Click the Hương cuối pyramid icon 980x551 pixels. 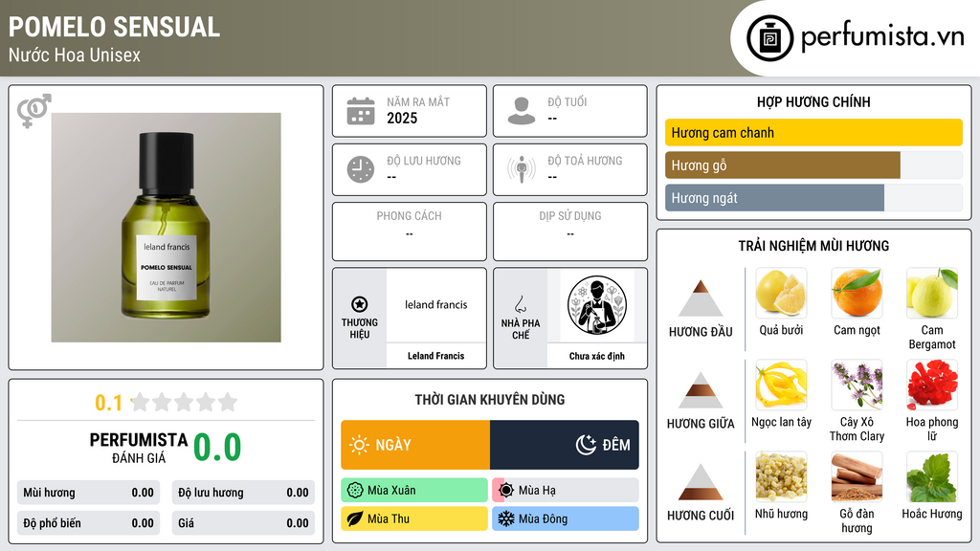tap(701, 482)
